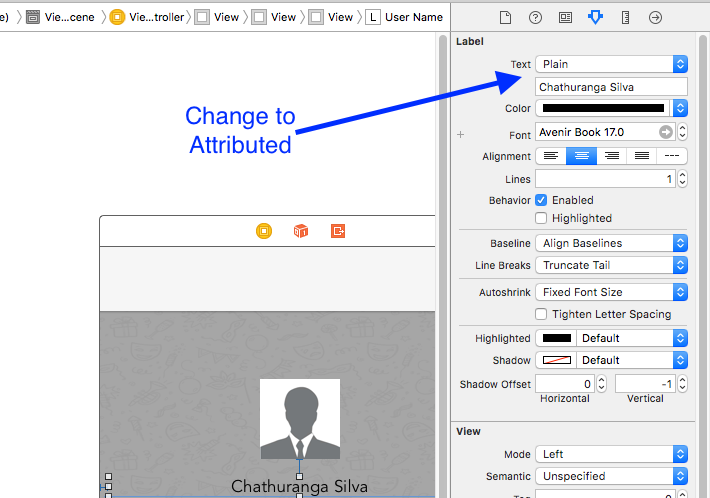The image size is (710, 498).
Task: Enable the Highlighted behavior checkbox
Action: pos(541,218)
